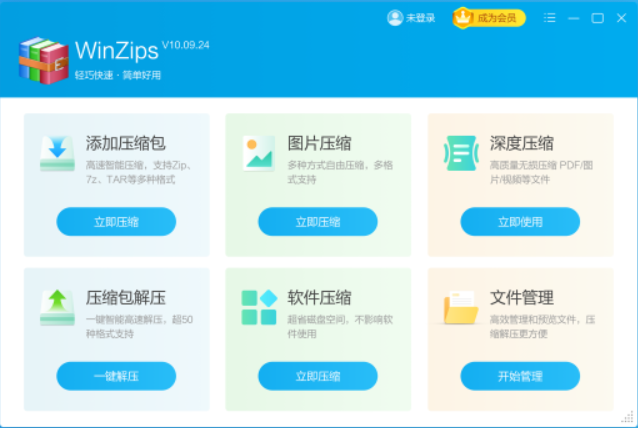Click the 高效管理和预览文件 description text
Screen dimensions: 638x428
542,326
